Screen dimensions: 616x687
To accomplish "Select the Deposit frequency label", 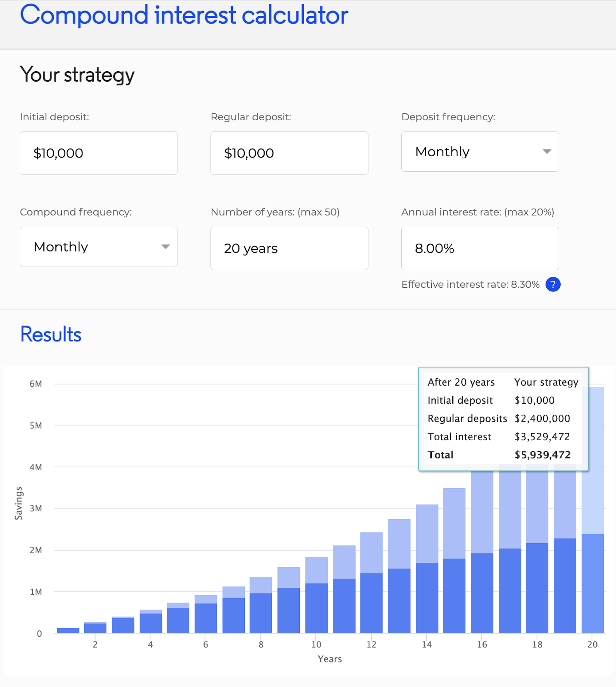I will pyautogui.click(x=448, y=117).
